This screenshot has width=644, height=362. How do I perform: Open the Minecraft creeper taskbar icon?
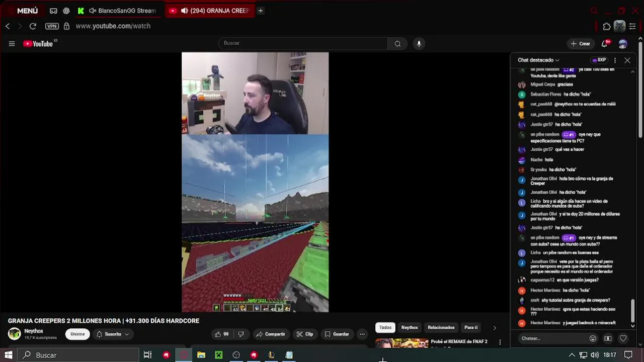[x=219, y=355]
